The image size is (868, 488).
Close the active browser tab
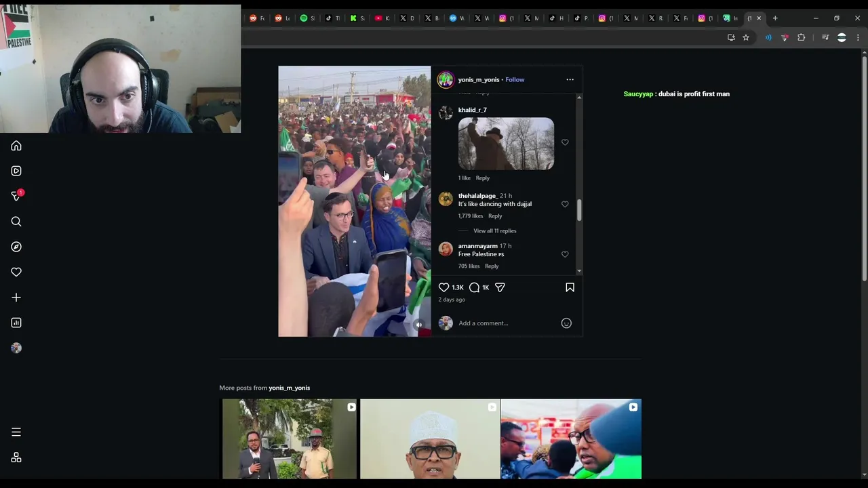click(759, 18)
